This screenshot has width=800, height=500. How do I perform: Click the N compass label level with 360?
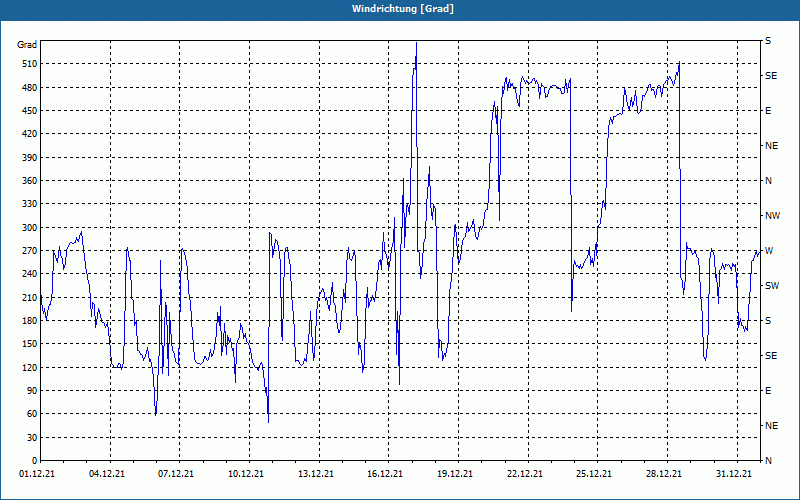click(x=769, y=181)
